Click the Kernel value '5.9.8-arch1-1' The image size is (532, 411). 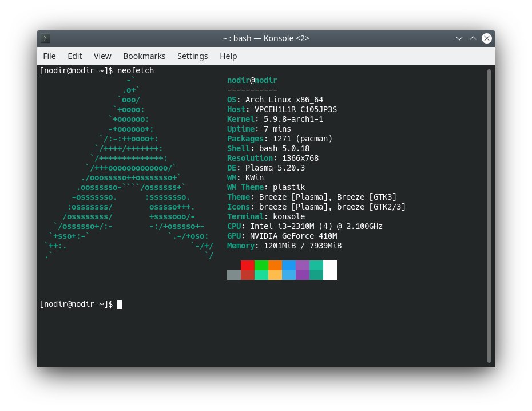(x=293, y=119)
